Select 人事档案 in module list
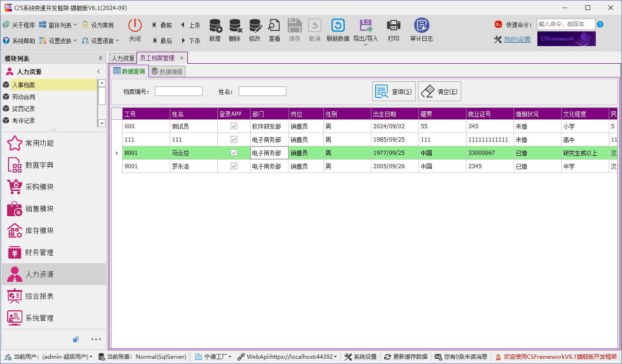The image size is (622, 364). point(49,85)
